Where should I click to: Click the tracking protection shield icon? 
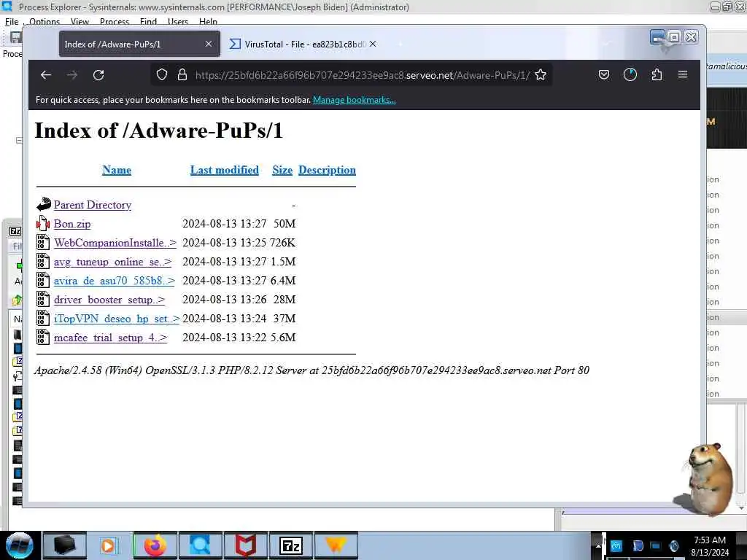pyautogui.click(x=162, y=75)
